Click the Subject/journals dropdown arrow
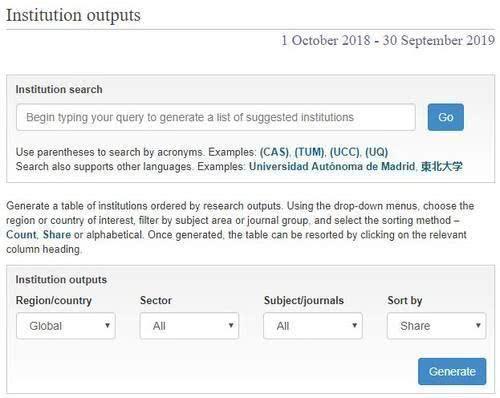 pos(355,325)
